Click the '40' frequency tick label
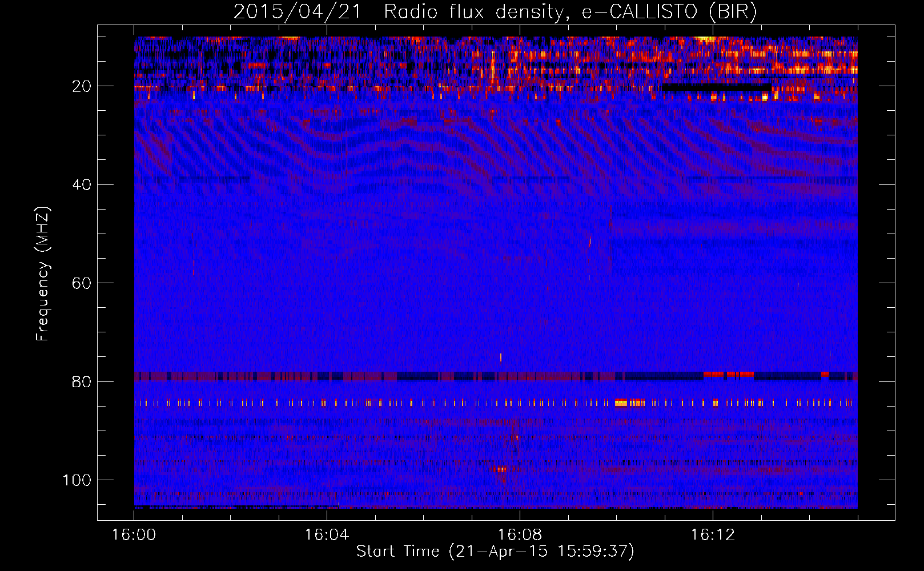This screenshot has width=924, height=571. [82, 185]
